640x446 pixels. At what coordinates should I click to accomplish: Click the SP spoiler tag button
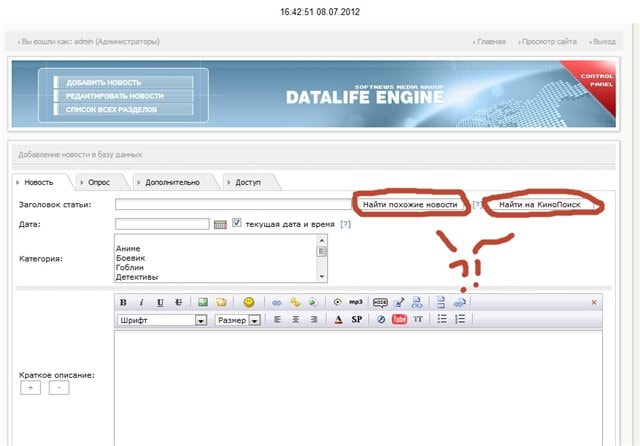(357, 320)
